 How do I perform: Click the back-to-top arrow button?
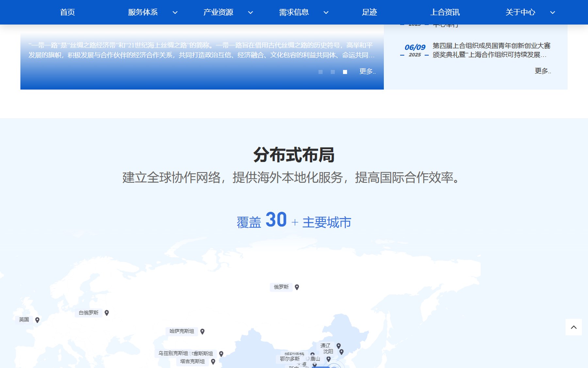(574, 327)
